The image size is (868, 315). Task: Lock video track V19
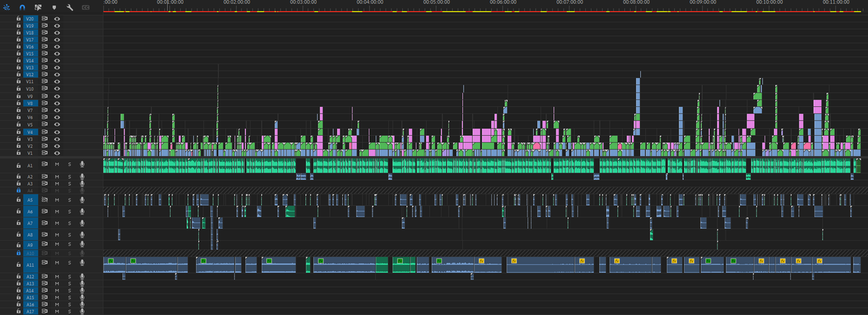tap(19, 25)
